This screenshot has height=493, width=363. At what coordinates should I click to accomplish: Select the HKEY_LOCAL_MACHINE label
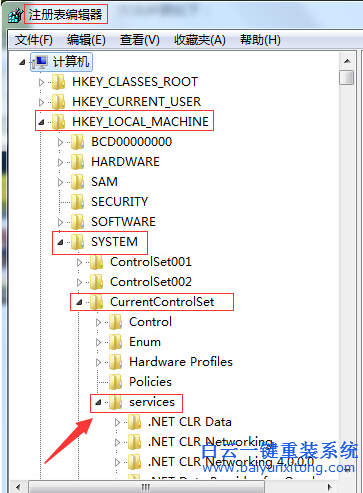[x=140, y=122]
